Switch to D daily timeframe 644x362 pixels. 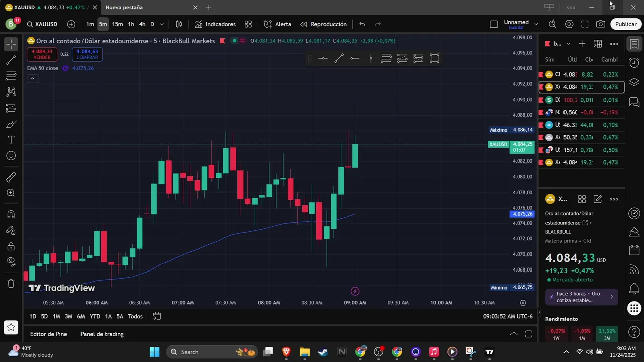tap(152, 24)
